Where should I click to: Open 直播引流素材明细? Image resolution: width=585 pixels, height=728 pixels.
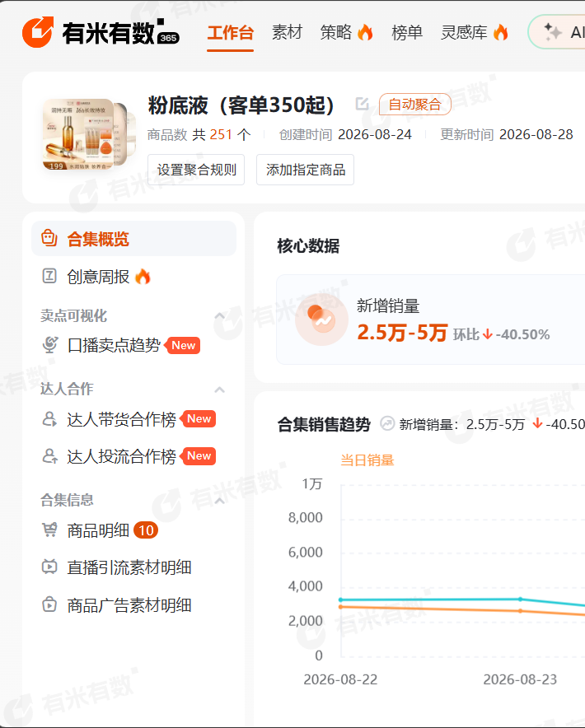(x=129, y=567)
